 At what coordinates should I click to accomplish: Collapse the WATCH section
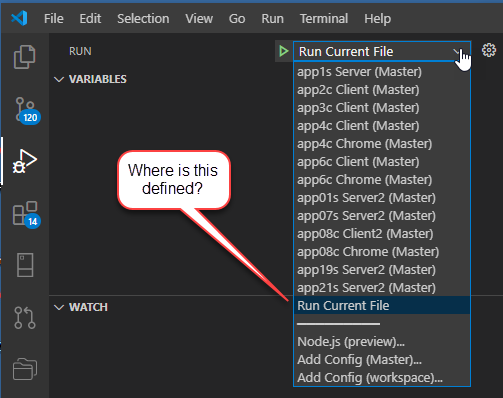(x=59, y=307)
